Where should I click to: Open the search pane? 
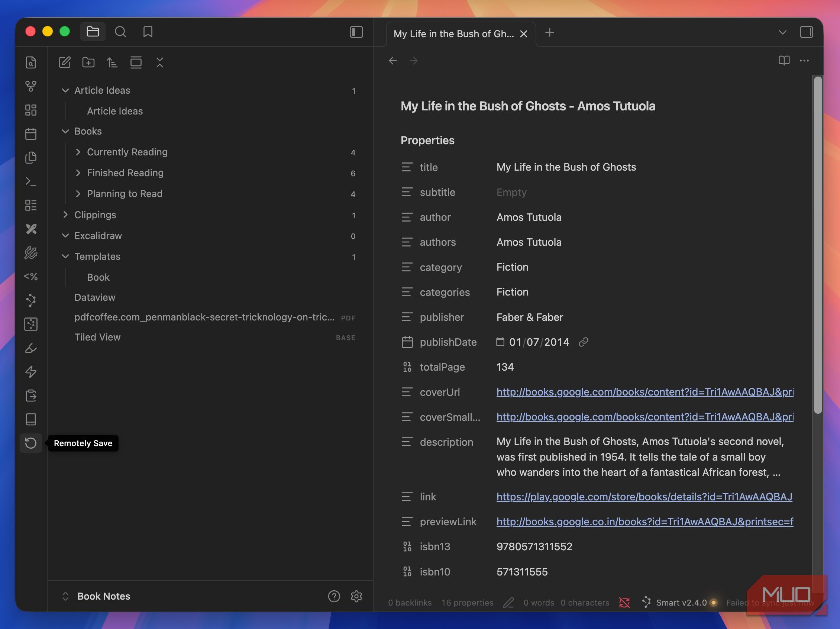coord(120,32)
